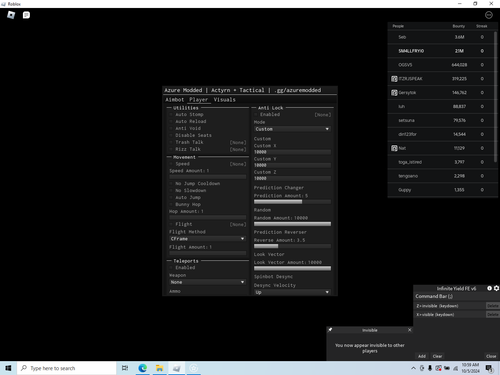Switch to the Aimbot tab
This screenshot has width=500, height=375.
[x=175, y=100]
